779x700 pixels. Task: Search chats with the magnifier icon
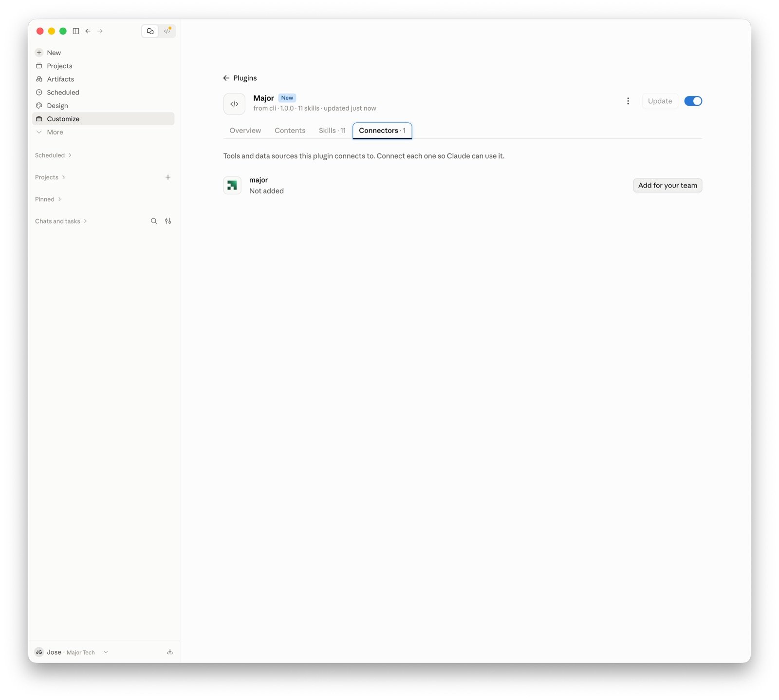tap(154, 221)
